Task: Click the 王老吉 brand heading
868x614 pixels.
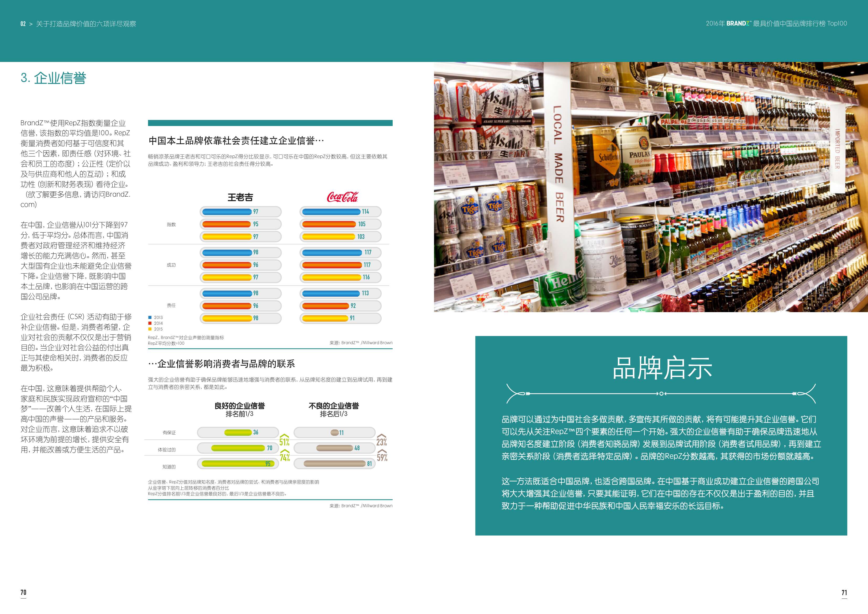Action: tap(240, 197)
